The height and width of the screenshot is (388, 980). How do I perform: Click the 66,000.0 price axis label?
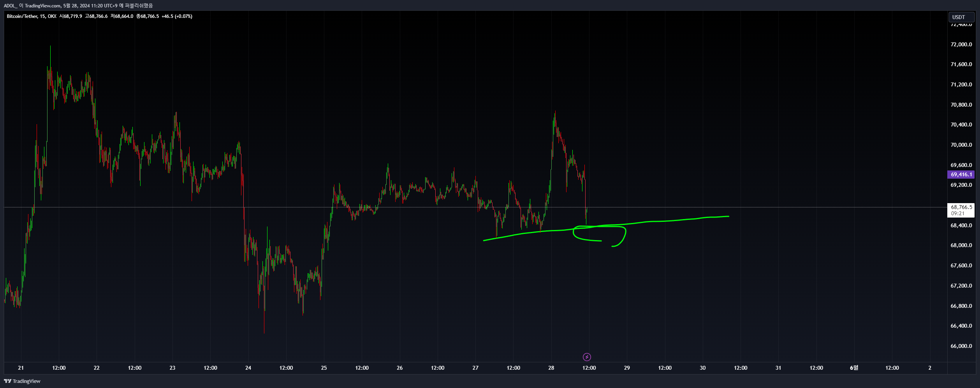(x=961, y=346)
